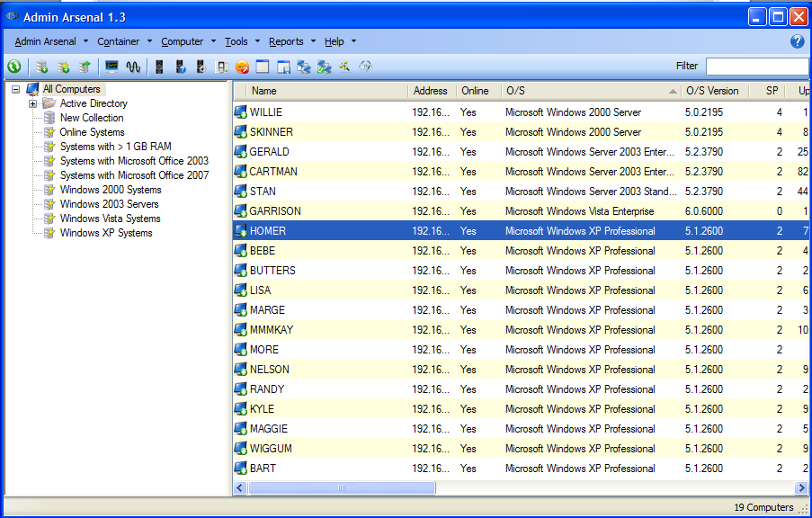Screen dimensions: 812x518
Task: Select Systems with Microsoft Office 2007
Action: 134,175
